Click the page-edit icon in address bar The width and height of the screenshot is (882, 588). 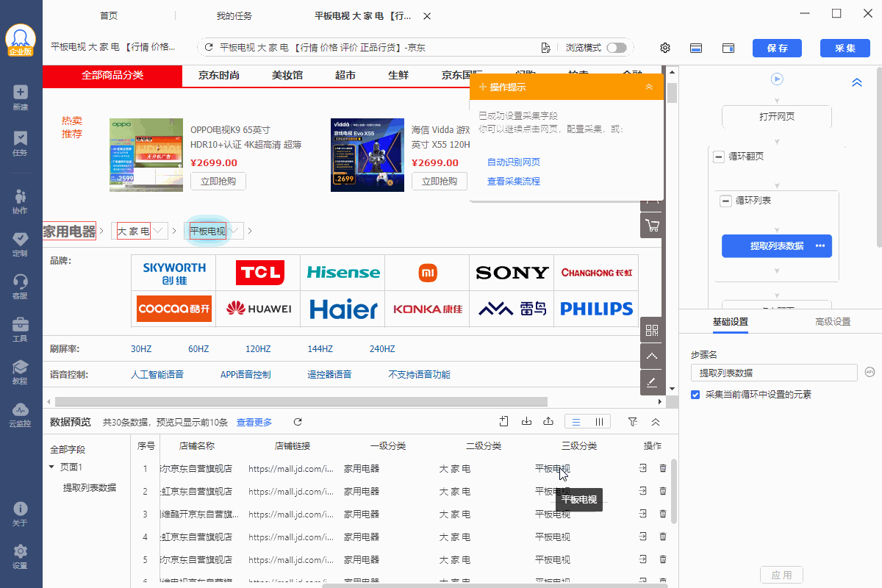click(545, 48)
